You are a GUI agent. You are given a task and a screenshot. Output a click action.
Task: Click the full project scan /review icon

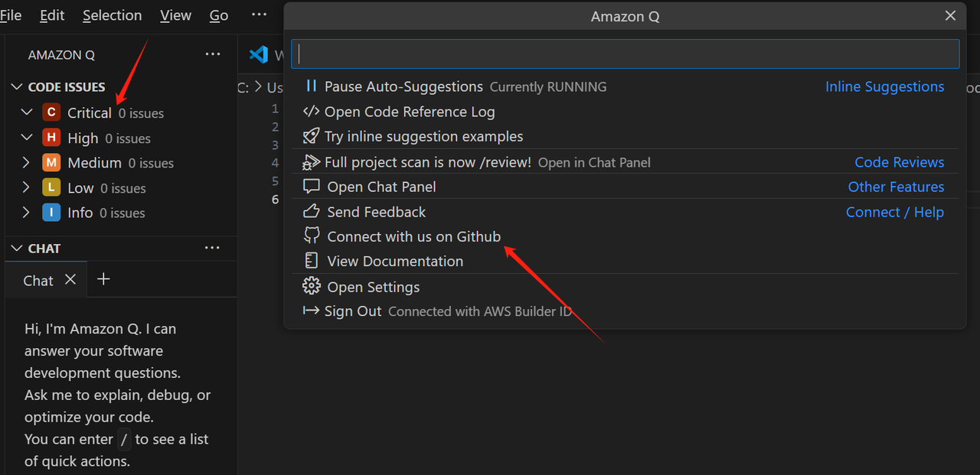(x=311, y=161)
